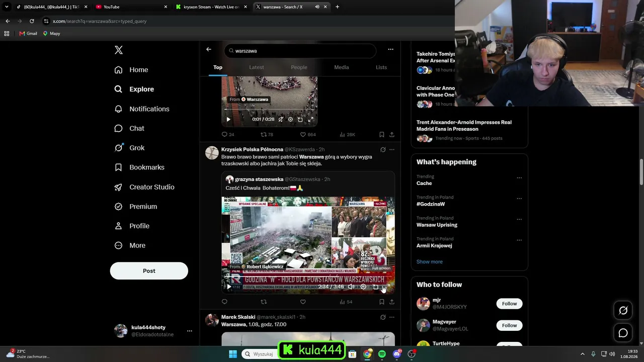Bookmark Krzysiek Polska Północna's post
Viewport: 644px width, 362px height.
pyautogui.click(x=381, y=302)
